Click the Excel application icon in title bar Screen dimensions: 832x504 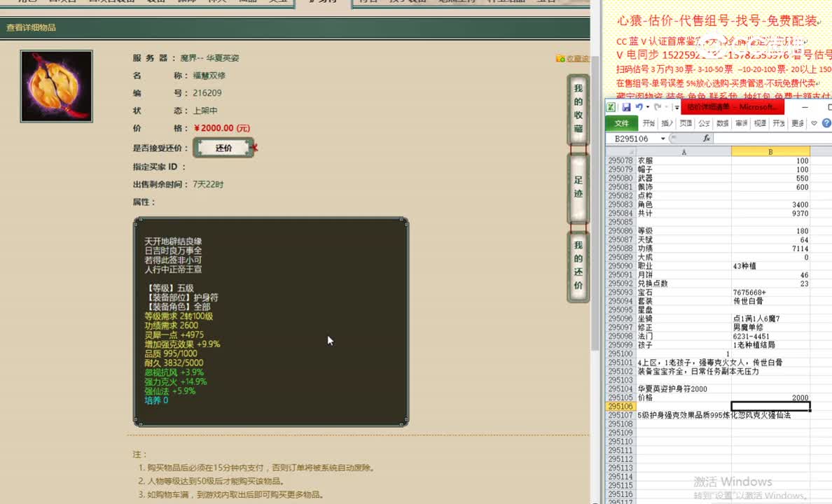click(x=611, y=106)
